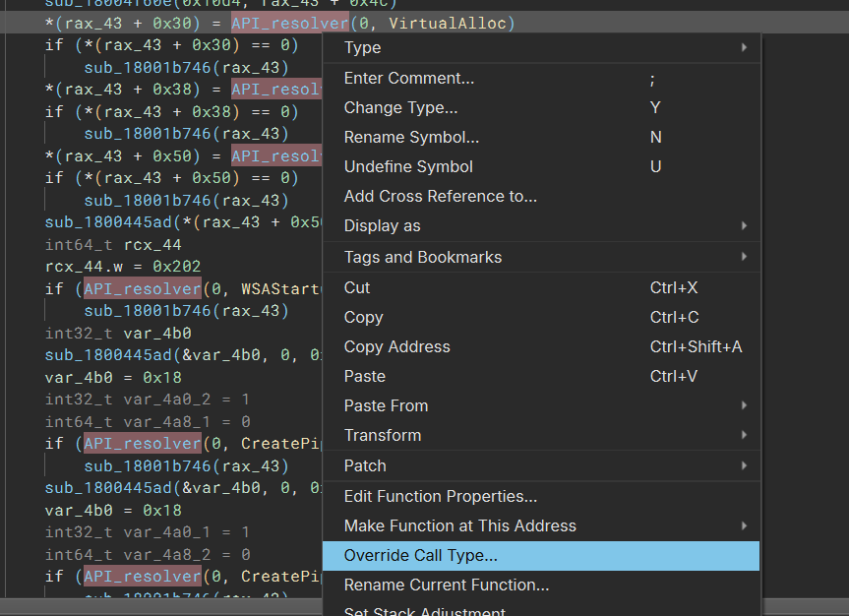This screenshot has width=849, height=616.
Task: Click int64_t var_4a8_1 = 0 line
Action: pos(148,421)
